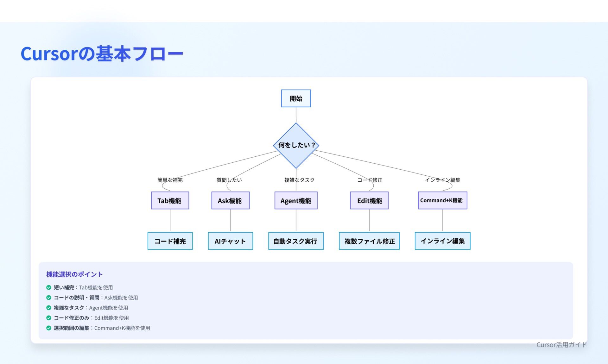The height and width of the screenshot is (364, 608).
Task: Click the text Agent機能を使用
Action: [109, 308]
